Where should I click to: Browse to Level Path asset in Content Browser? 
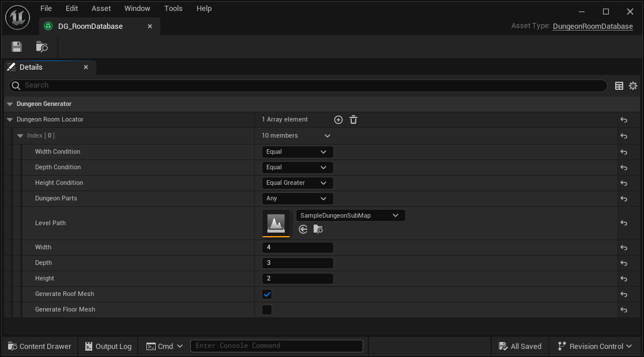[x=318, y=229]
